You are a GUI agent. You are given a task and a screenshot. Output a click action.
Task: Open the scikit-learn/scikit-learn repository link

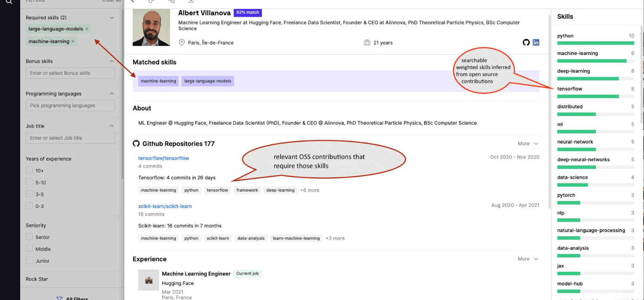(x=165, y=206)
